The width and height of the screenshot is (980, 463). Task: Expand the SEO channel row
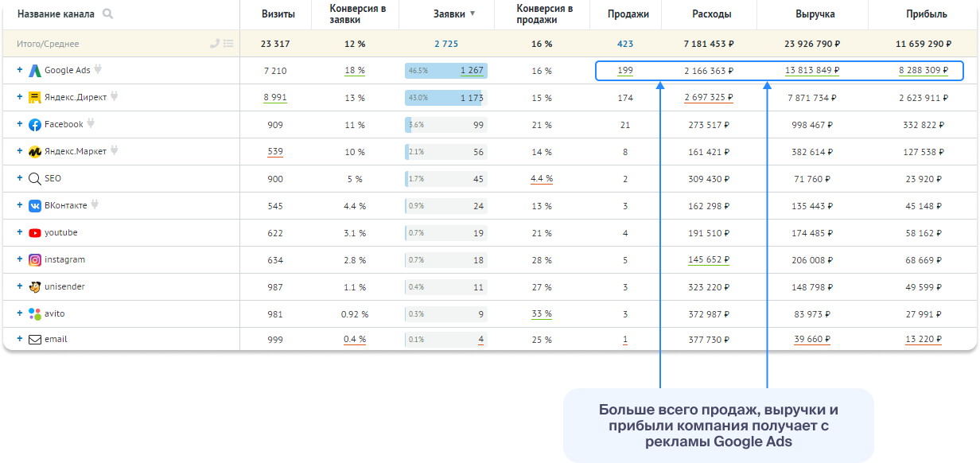pyautogui.click(x=20, y=178)
